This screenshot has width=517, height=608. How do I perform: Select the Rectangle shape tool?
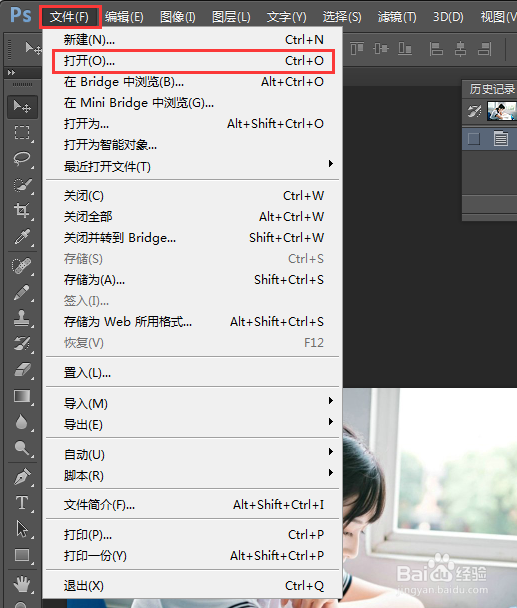click(x=22, y=555)
